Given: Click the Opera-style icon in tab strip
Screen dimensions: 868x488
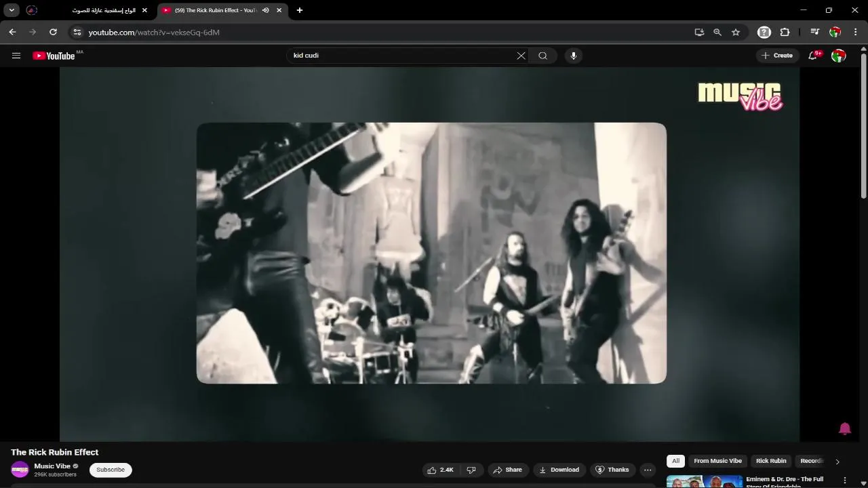Looking at the screenshot, I should pos(31,10).
